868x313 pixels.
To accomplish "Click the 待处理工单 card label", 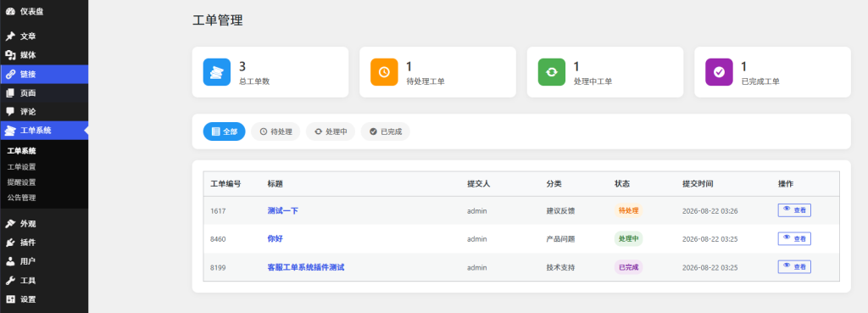I will point(426,81).
